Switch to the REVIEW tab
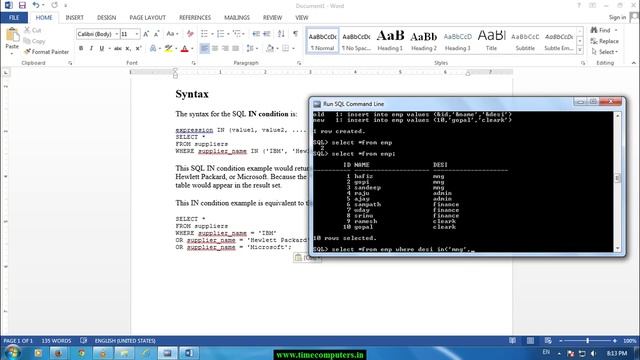The image size is (640, 360). point(272,18)
